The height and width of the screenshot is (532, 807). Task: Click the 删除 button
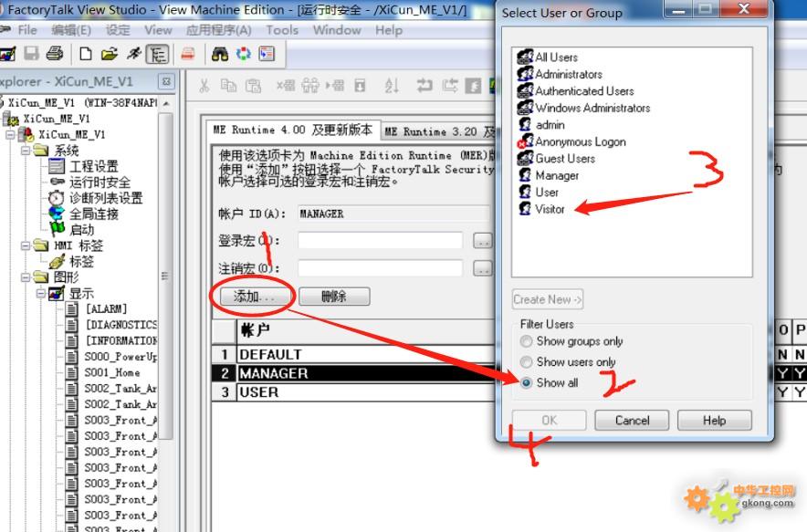coord(334,297)
